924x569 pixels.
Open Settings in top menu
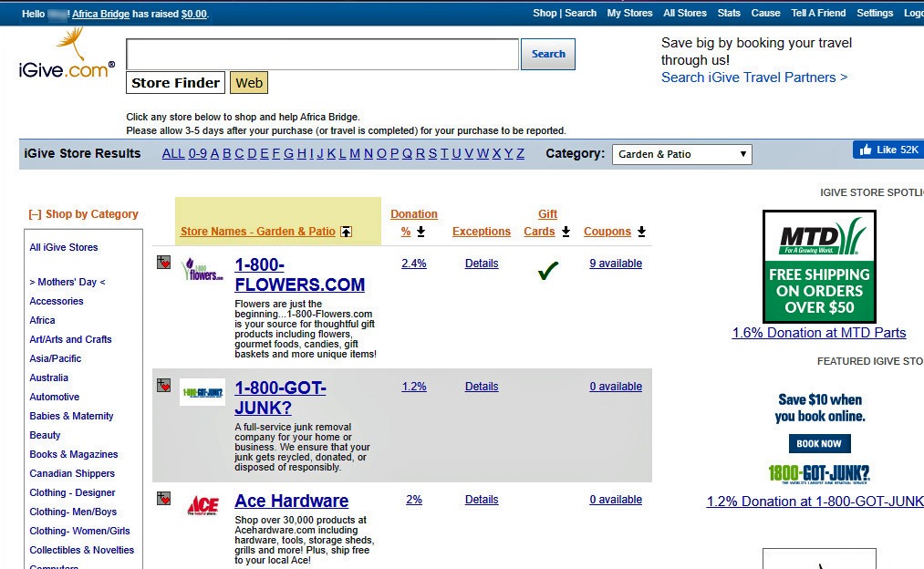click(875, 13)
